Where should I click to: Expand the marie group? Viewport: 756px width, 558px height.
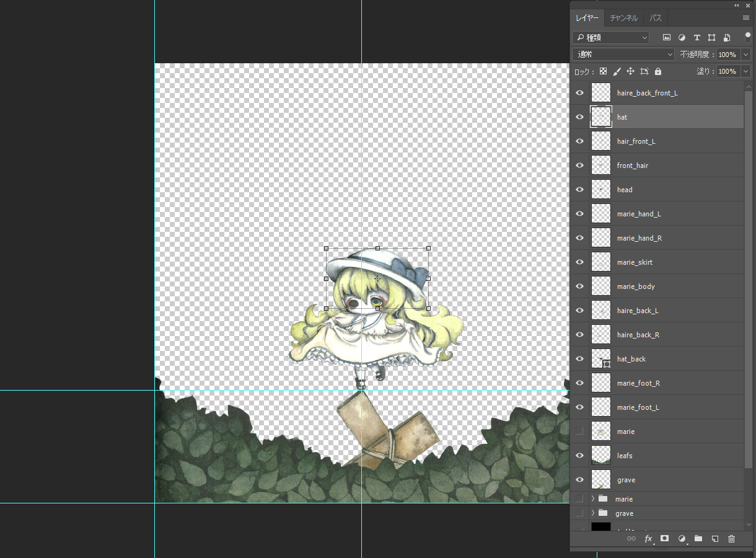click(x=592, y=498)
